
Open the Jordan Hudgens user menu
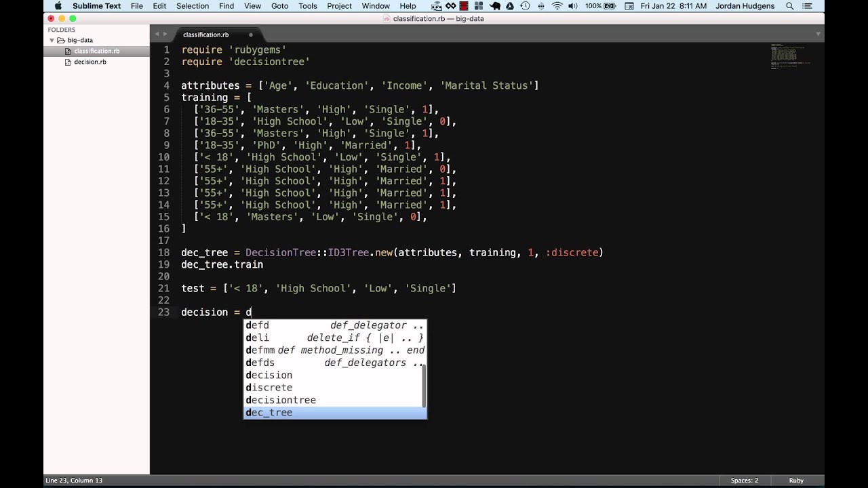point(745,6)
